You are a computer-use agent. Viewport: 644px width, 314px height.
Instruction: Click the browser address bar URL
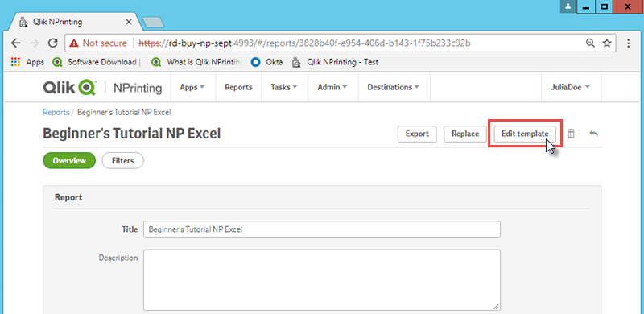coord(304,43)
